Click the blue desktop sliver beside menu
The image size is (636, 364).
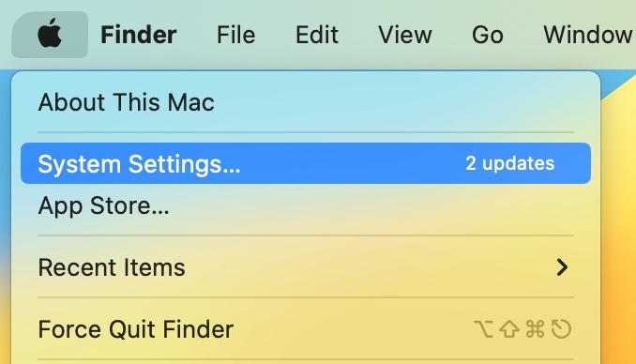pyautogui.click(x=5, y=162)
